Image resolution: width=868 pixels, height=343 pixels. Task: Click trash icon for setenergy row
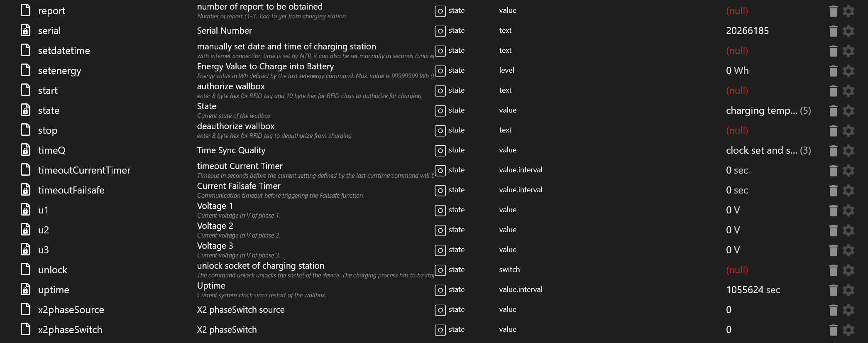click(x=833, y=71)
